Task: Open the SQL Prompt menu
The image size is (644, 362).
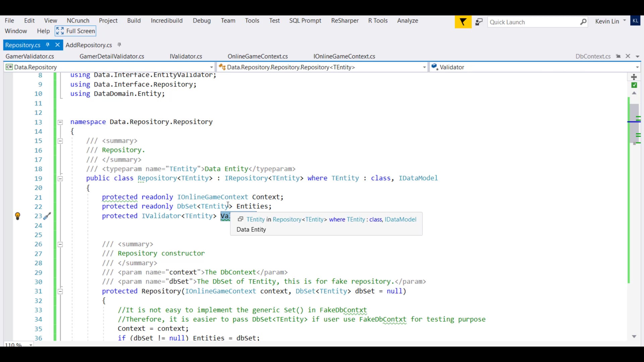Action: [x=305, y=20]
